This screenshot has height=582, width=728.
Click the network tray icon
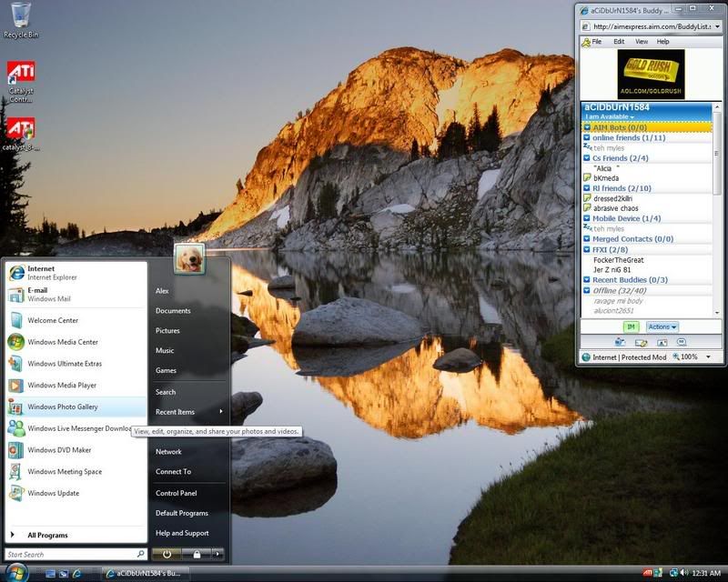[x=673, y=573]
